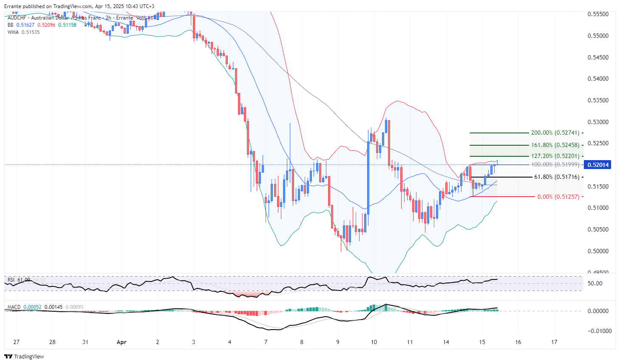Click the red 0.00% (0.51257) Fibonacci label
620x364 pixels.
[558, 197]
